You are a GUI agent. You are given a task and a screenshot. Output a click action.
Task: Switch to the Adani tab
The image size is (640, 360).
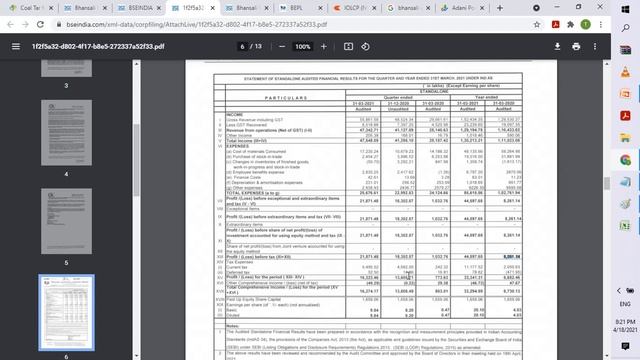pyautogui.click(x=462, y=8)
